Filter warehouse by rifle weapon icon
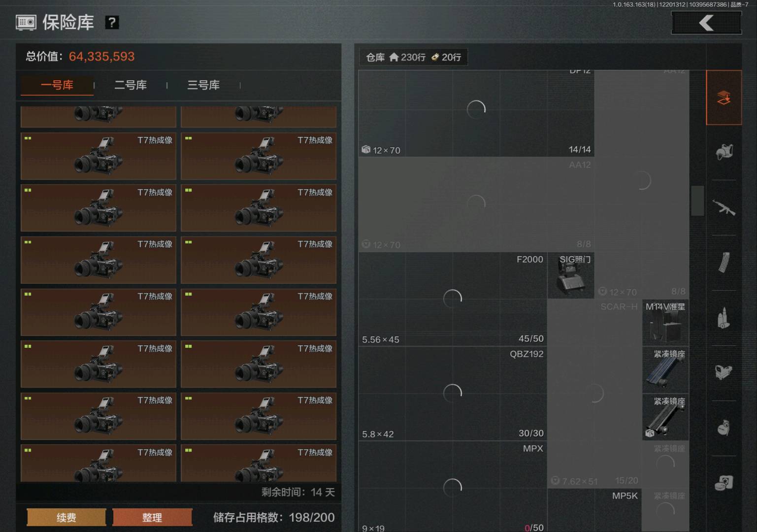 click(724, 207)
